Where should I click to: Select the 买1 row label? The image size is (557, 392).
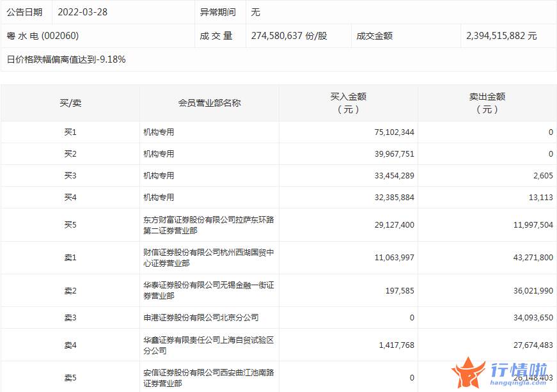(x=70, y=132)
